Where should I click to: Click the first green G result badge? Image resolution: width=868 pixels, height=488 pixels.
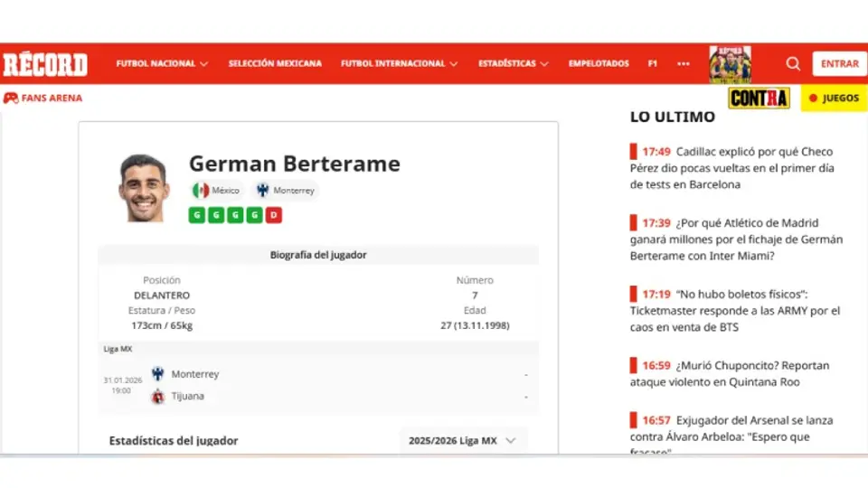(x=197, y=215)
